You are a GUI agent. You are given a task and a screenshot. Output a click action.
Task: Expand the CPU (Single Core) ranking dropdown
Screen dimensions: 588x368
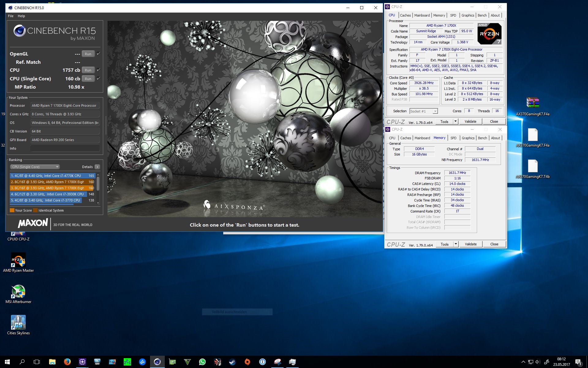(35, 167)
